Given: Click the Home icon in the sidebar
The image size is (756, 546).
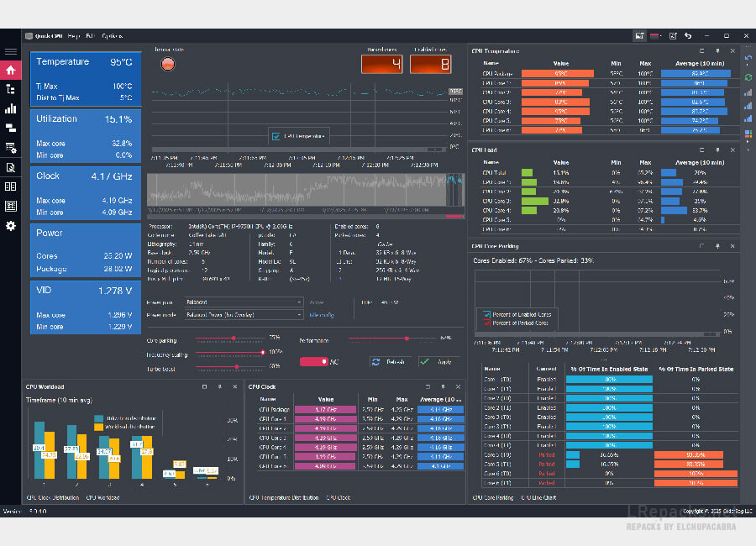Looking at the screenshot, I should pyautogui.click(x=10, y=71).
